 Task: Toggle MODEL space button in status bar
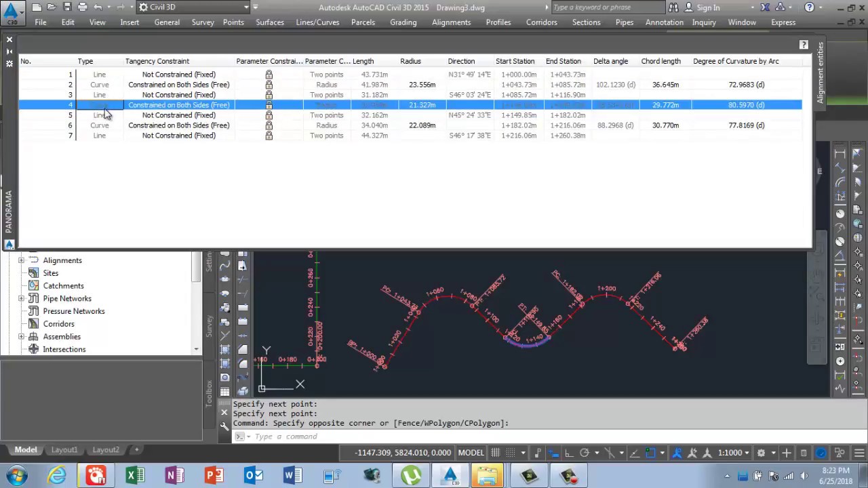[471, 453]
